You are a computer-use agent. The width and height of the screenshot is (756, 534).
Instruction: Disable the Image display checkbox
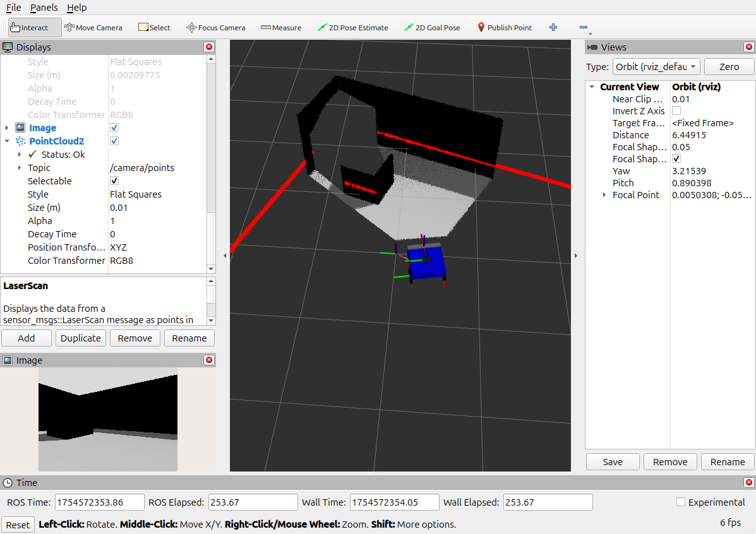[x=114, y=128]
